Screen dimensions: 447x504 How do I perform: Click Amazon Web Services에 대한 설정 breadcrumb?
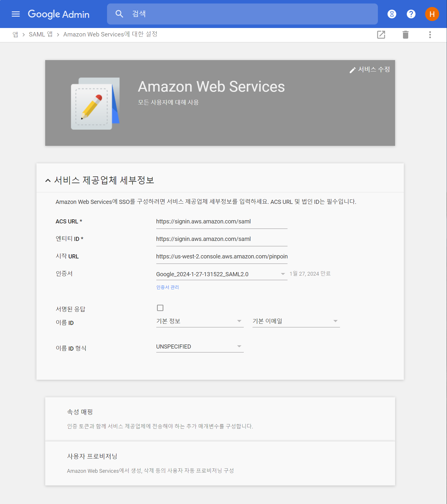pyautogui.click(x=110, y=34)
